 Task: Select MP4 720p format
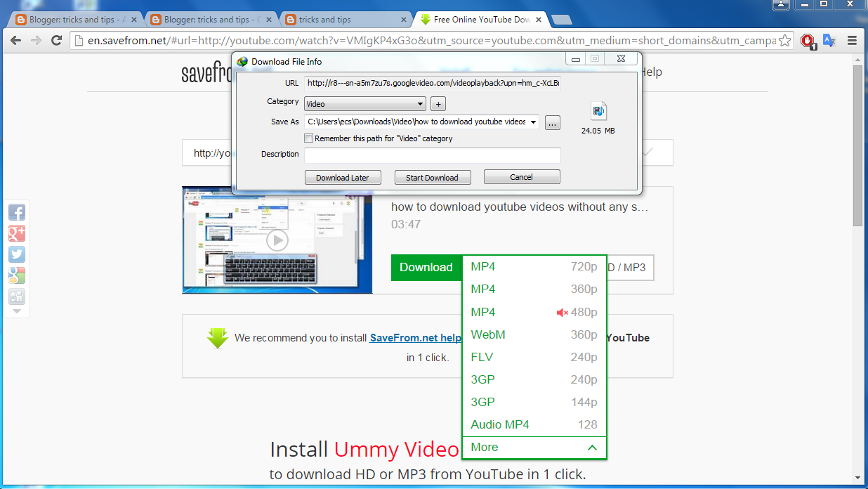(x=534, y=267)
